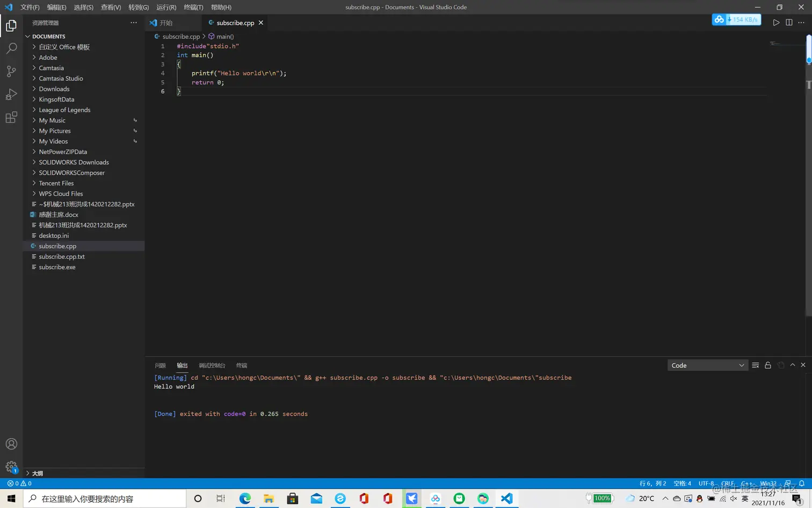Image resolution: width=812 pixels, height=508 pixels.
Task: Click the Baidu Netdisk download speed widget
Action: click(x=736, y=19)
